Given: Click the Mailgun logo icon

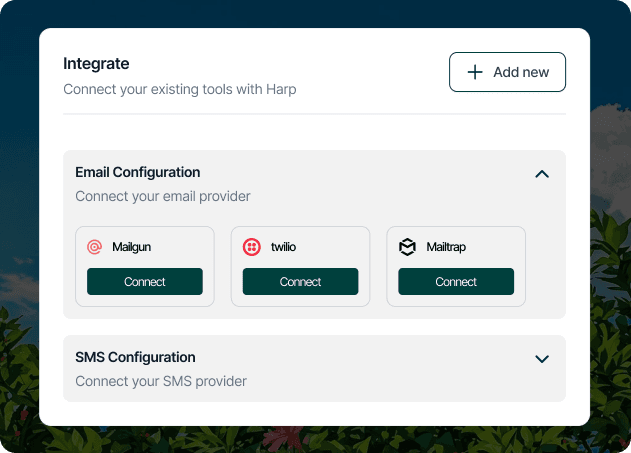Looking at the screenshot, I should tap(95, 247).
